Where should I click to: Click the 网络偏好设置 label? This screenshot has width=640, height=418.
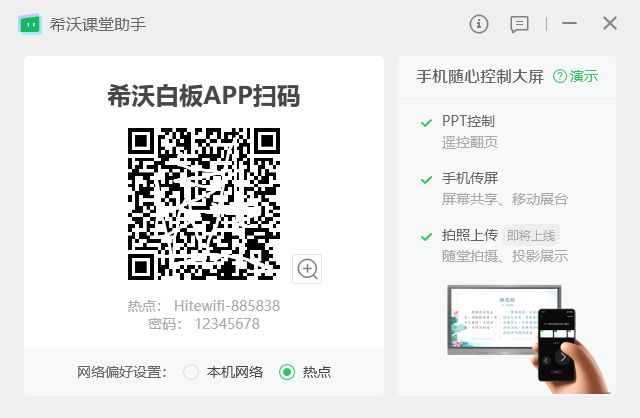[x=122, y=372]
